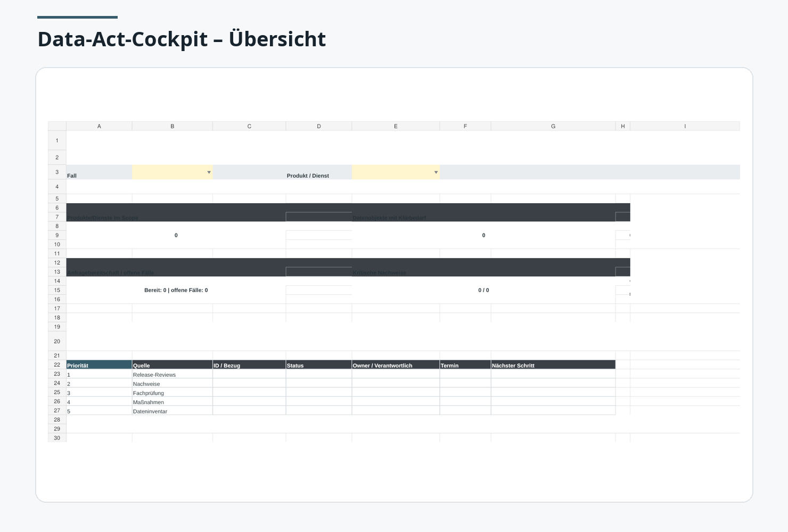The width and height of the screenshot is (788, 532).
Task: Open the dropdown arrow in the Fall cell
Action: coord(209,172)
